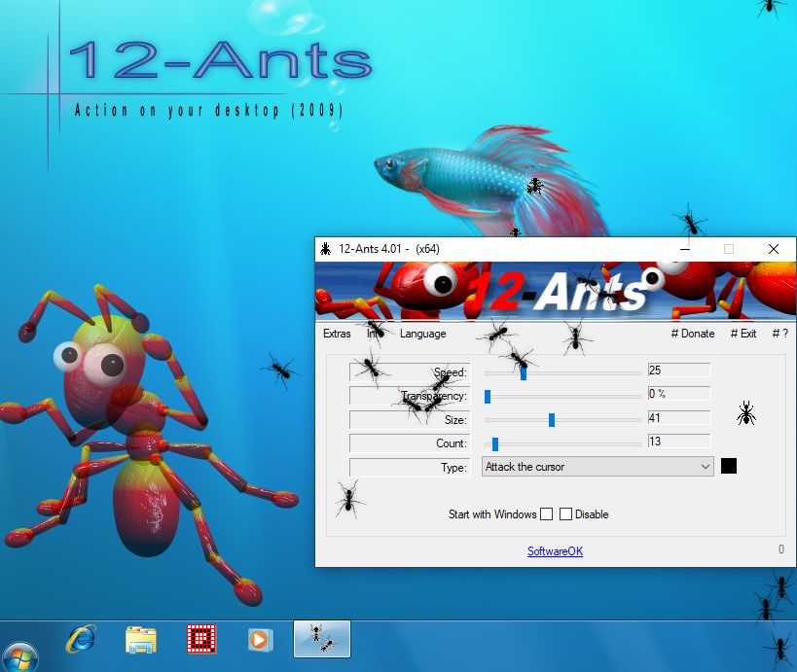797x672 pixels.
Task: Click the ant icon in the title bar
Action: (324, 249)
